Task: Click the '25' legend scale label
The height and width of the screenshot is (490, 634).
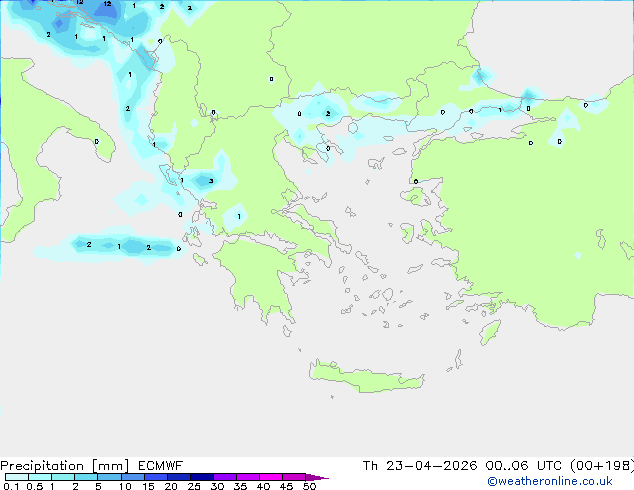Action: point(194,486)
